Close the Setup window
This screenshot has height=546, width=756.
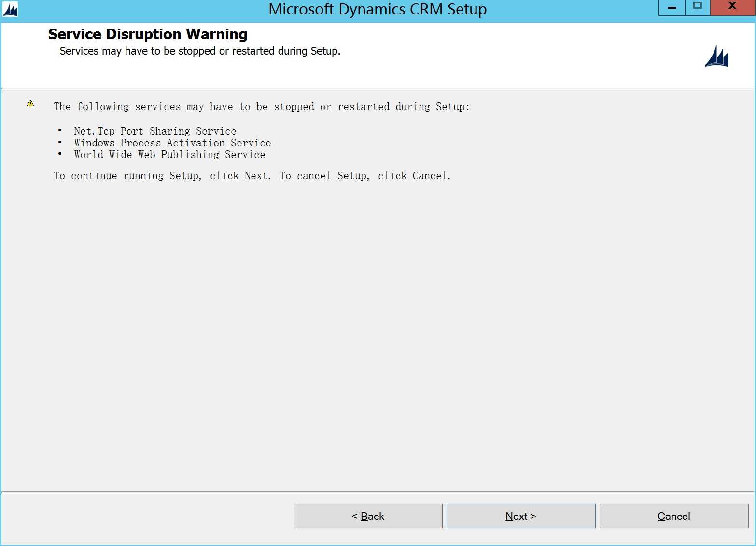click(732, 7)
